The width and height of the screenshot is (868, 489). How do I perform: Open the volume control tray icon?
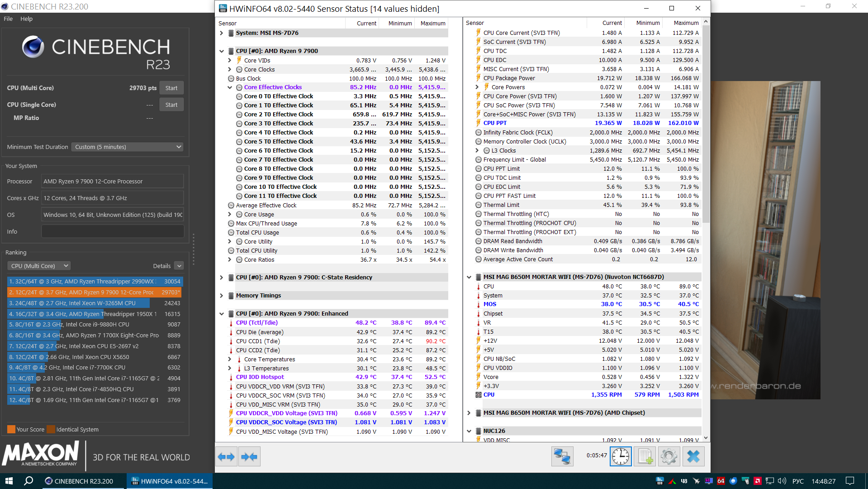[x=782, y=481]
